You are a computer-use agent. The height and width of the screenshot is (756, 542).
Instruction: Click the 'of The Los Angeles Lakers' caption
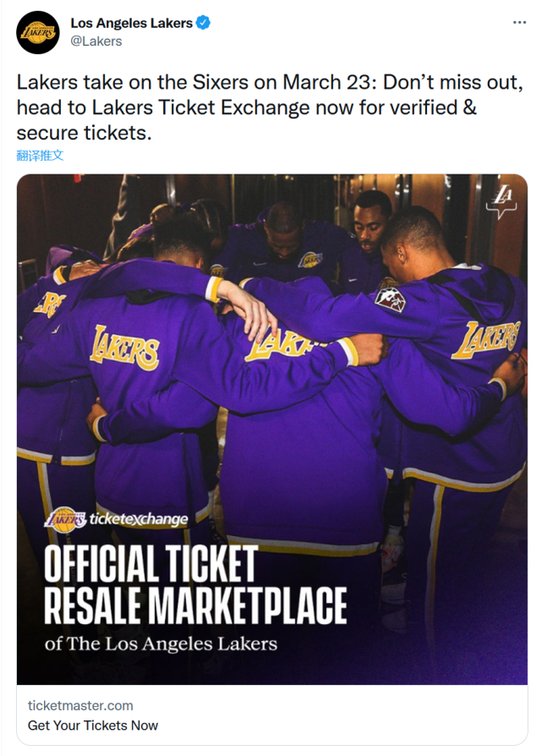click(x=161, y=643)
